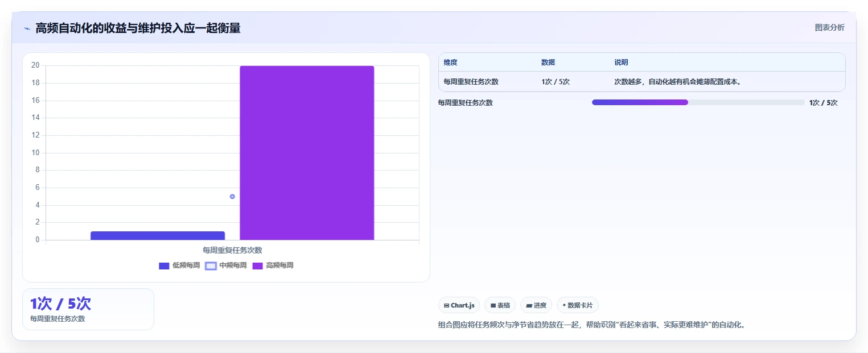The height and width of the screenshot is (353, 868).
Task: Click the table cell 每周重复任务次数
Action: [x=471, y=82]
